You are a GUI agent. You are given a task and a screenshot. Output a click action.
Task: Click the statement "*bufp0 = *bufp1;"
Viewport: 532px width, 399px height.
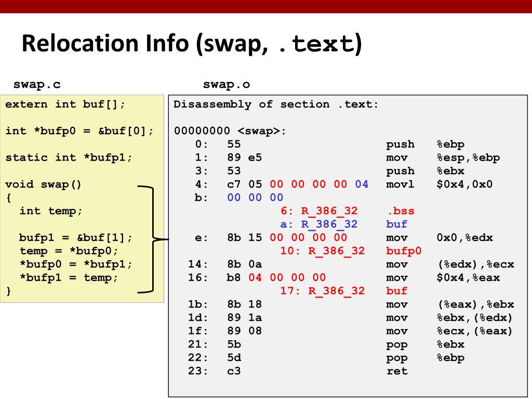click(76, 264)
